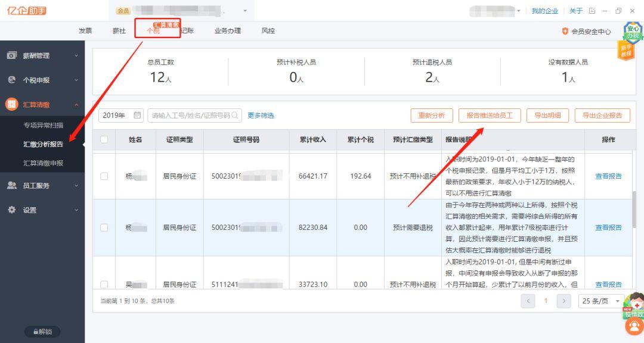The width and height of the screenshot is (644, 343).
Task: Switch to the 发票 tab
Action: (85, 31)
